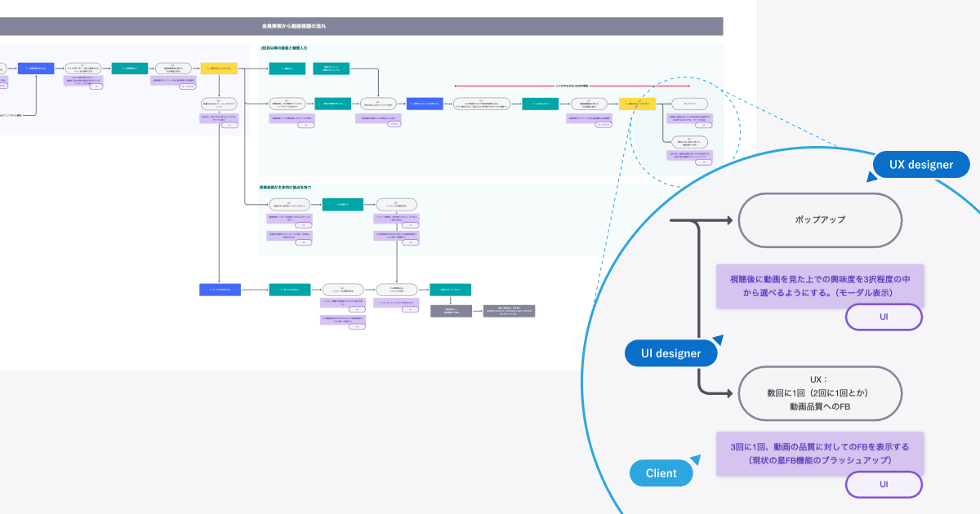Click the 候補者側が主体的に section heading
The width and height of the screenshot is (980, 514).
[x=285, y=187]
